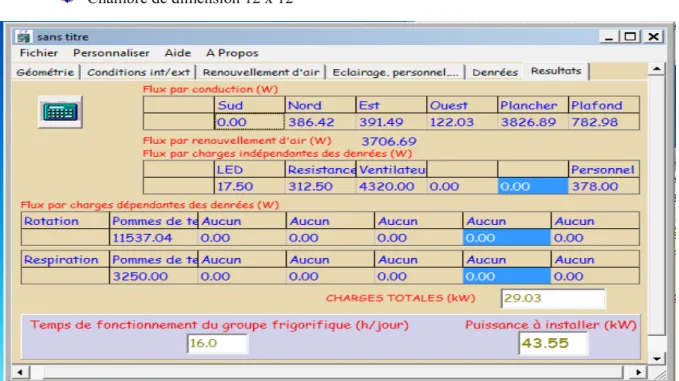Select the Ventilateur value 4320.00

[x=391, y=187]
